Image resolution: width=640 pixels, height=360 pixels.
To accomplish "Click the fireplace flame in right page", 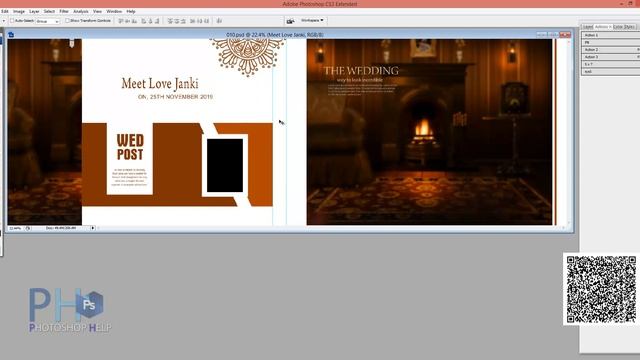I will click(x=423, y=129).
